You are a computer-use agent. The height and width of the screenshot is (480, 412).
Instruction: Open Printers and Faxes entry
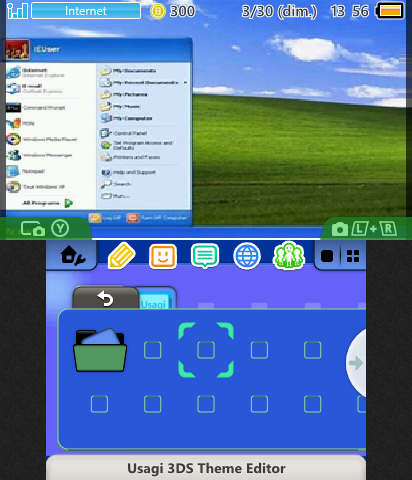tap(131, 157)
